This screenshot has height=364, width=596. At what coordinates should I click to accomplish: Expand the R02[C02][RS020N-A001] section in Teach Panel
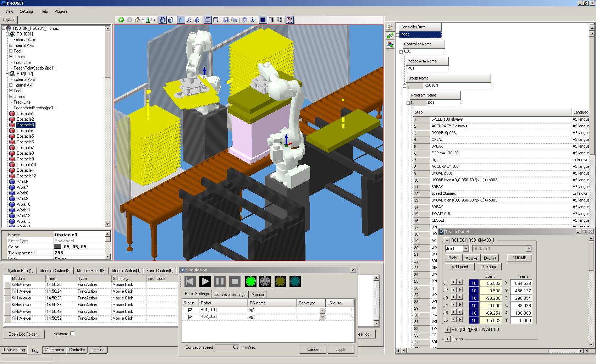[x=447, y=330]
